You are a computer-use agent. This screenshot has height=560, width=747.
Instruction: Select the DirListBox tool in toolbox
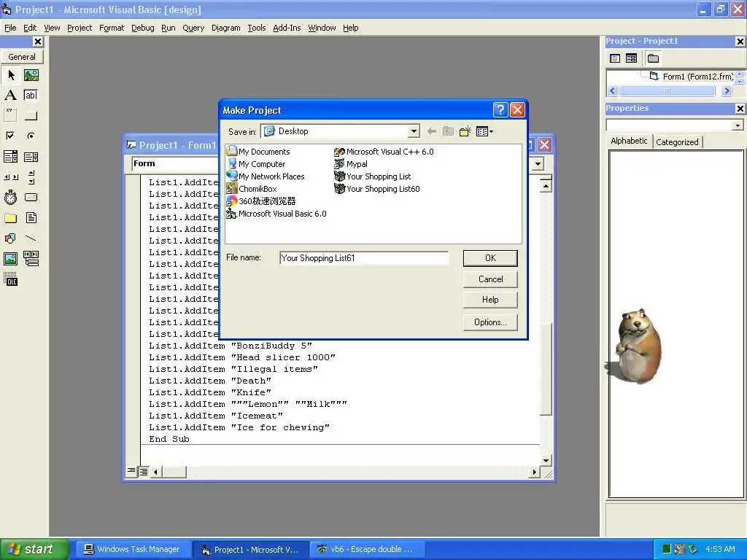coord(10,218)
